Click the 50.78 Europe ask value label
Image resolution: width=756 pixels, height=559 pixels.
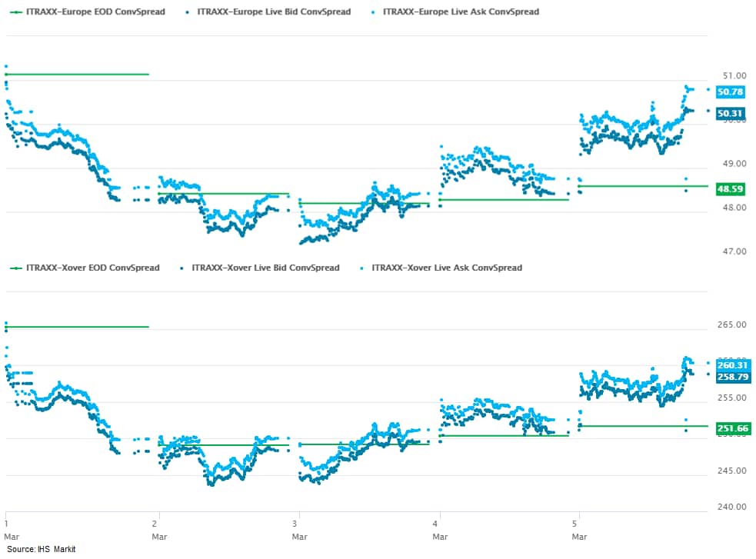(x=730, y=92)
